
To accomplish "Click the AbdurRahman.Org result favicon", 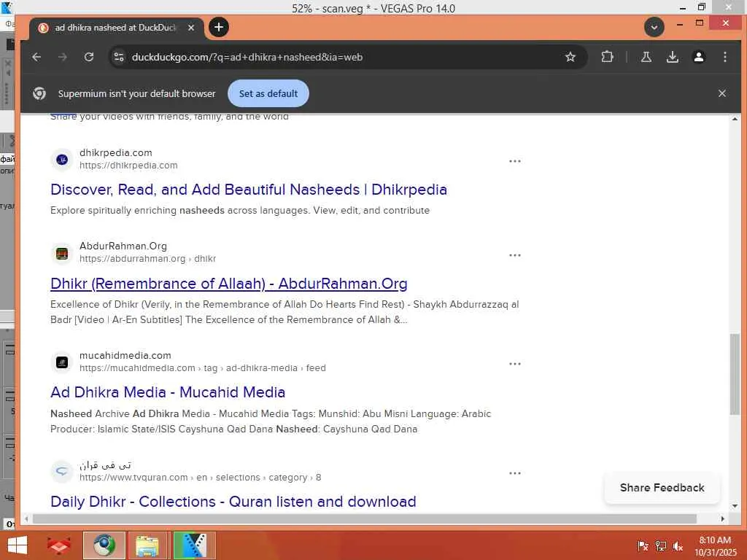I will pos(62,253).
